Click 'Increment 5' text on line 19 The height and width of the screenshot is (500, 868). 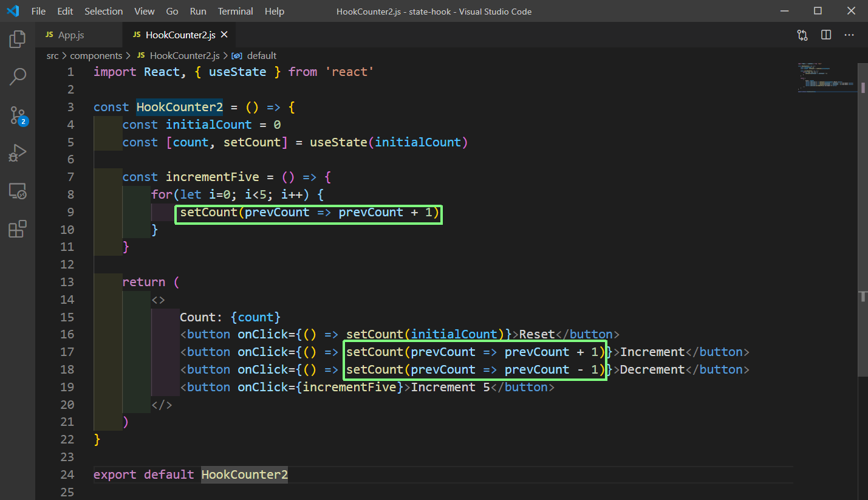click(451, 388)
